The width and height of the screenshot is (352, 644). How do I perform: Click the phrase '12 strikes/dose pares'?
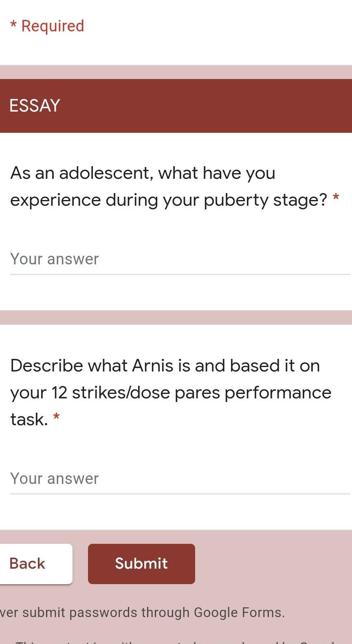click(x=136, y=393)
